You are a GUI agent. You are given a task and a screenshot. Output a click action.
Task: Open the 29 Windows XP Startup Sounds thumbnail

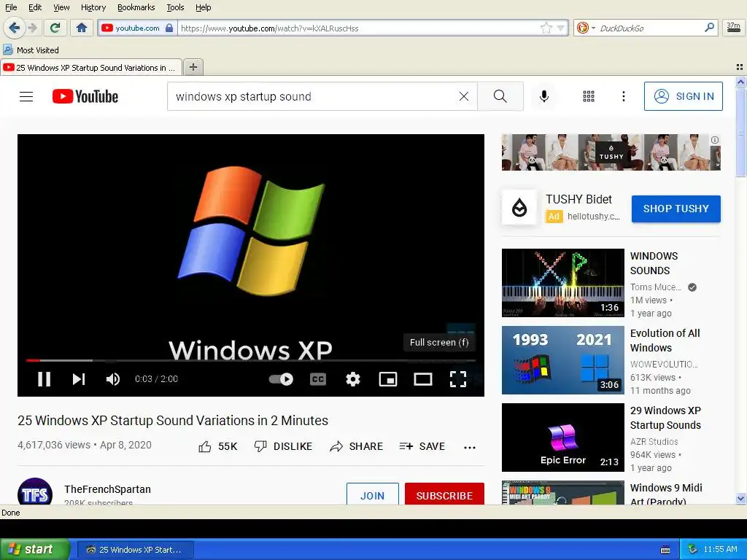pos(562,437)
